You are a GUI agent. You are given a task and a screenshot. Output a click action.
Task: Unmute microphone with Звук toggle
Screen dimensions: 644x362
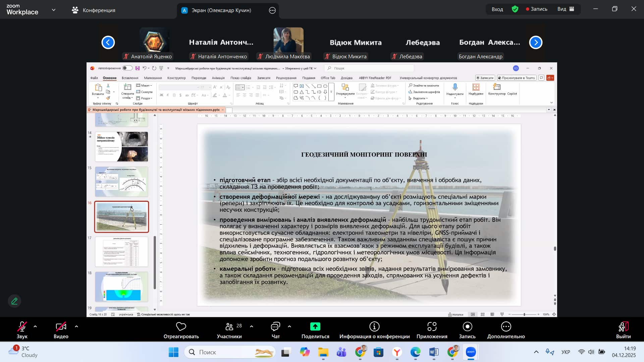(22, 327)
